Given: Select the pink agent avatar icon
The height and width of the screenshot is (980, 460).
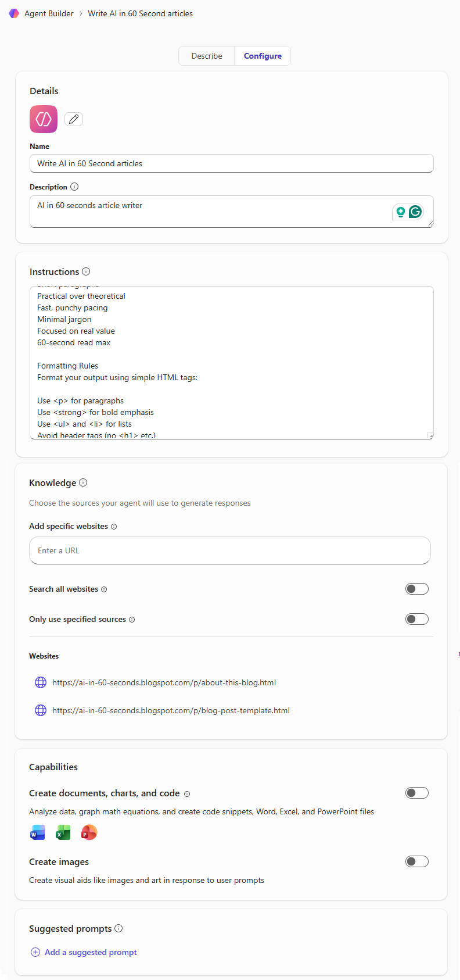Looking at the screenshot, I should tap(43, 119).
